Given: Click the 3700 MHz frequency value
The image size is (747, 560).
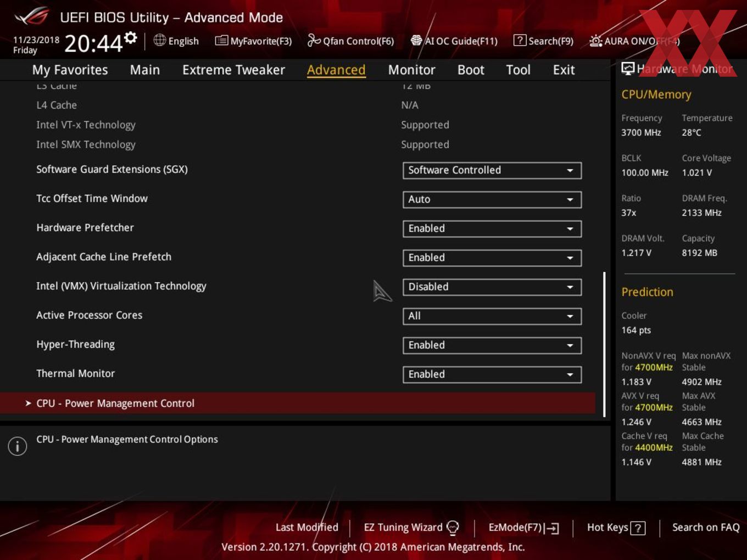Looking at the screenshot, I should pyautogui.click(x=641, y=132).
